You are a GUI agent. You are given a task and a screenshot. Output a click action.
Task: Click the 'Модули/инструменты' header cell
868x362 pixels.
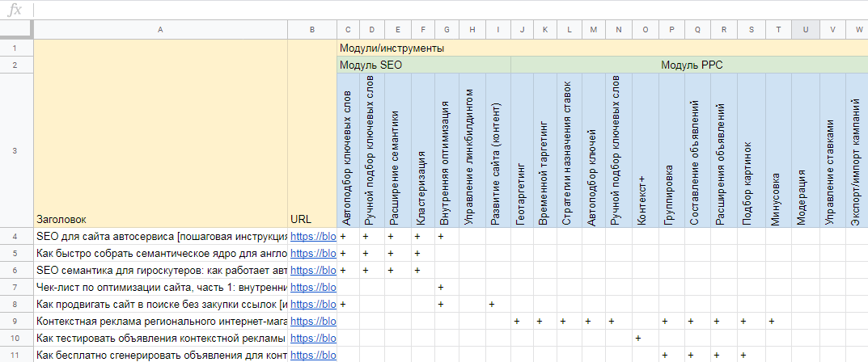[603, 48]
